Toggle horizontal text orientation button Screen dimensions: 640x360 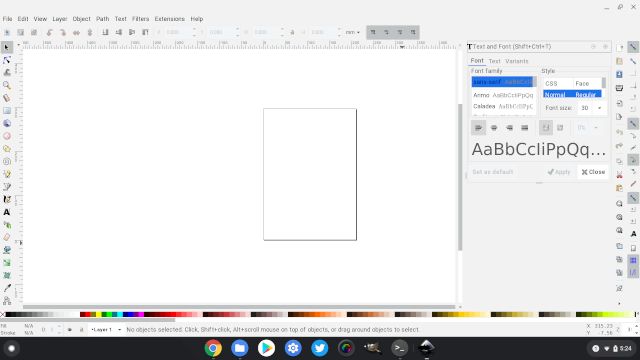point(546,128)
